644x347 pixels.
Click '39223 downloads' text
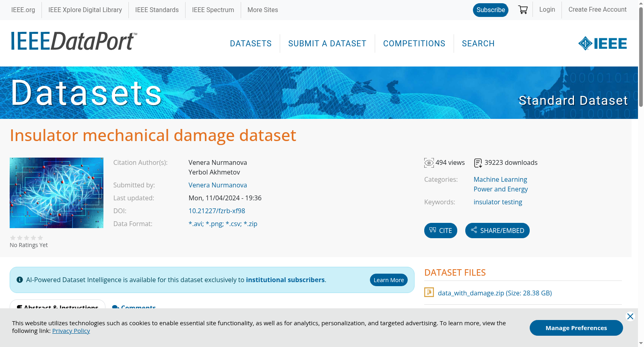[x=511, y=162]
